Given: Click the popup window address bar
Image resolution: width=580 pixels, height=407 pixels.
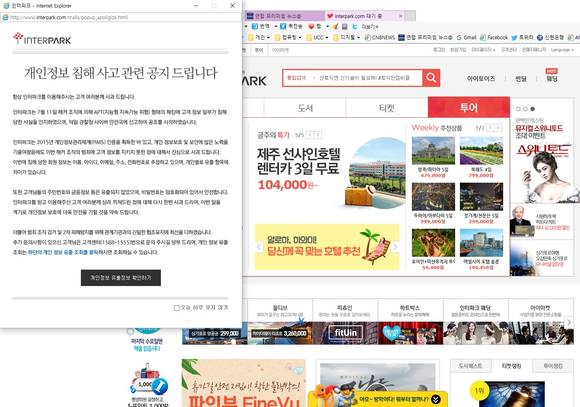Looking at the screenshot, I should (121, 17).
